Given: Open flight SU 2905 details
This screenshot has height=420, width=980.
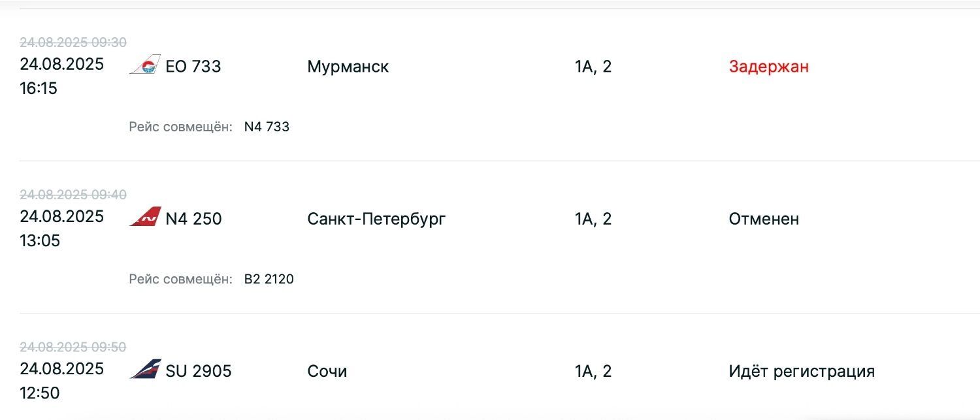Looking at the screenshot, I should click(x=199, y=372).
